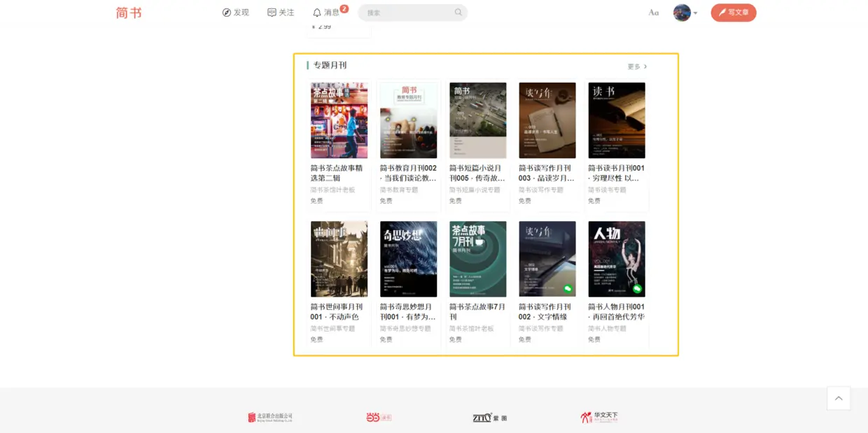This screenshot has height=433, width=868.
Task: Toggle the Aa font size setting
Action: (654, 12)
